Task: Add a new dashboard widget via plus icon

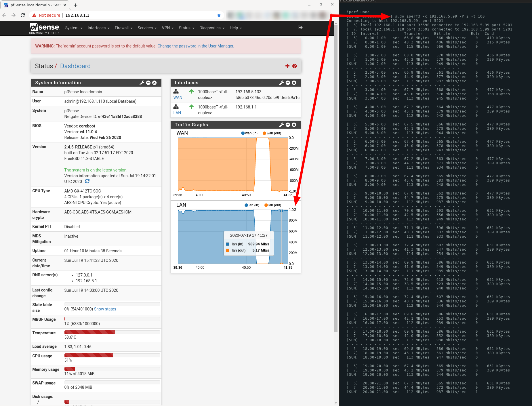Action: pos(287,66)
